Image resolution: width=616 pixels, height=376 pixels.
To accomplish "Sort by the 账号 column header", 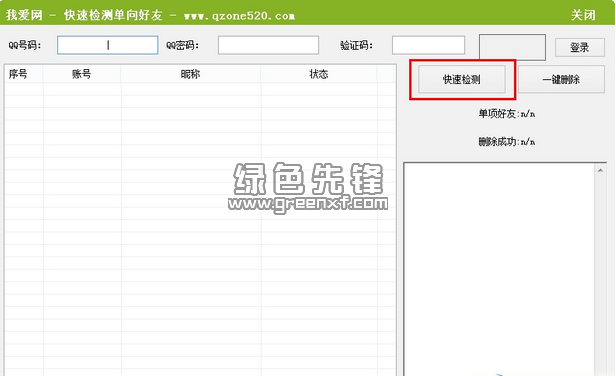I will click(x=82, y=74).
